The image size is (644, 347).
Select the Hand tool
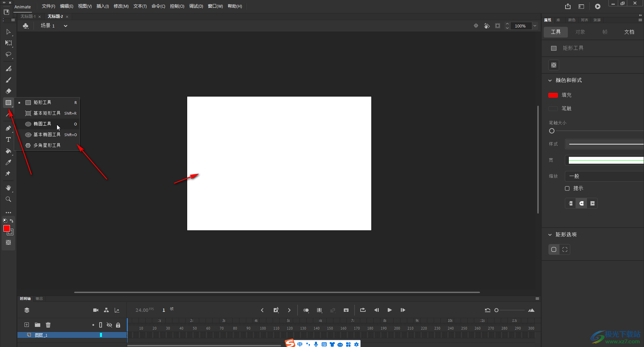click(x=8, y=188)
